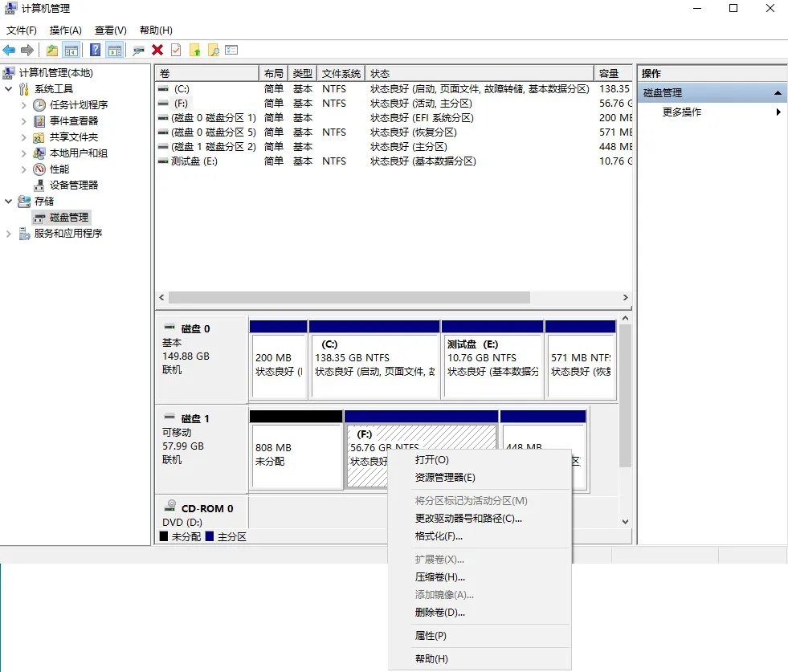Click the red X delete volume toolbar icon
Screen dimensions: 788x672
pyautogui.click(x=157, y=50)
